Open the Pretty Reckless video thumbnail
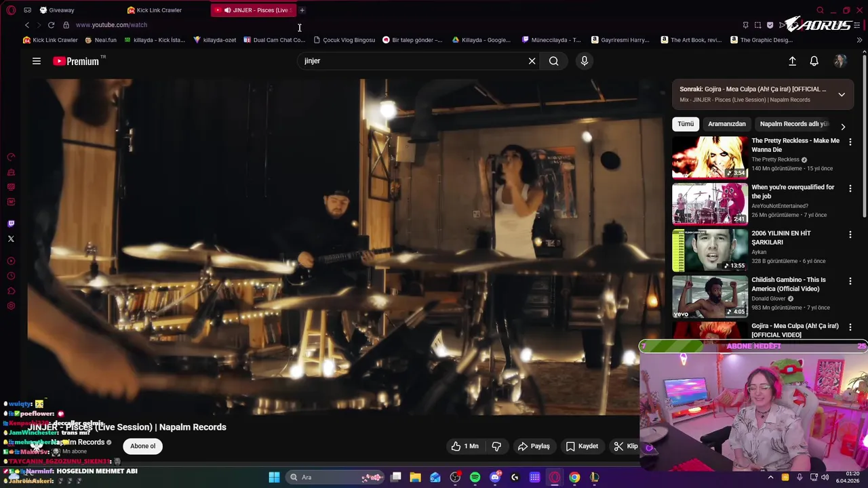The image size is (868, 488). (x=710, y=157)
